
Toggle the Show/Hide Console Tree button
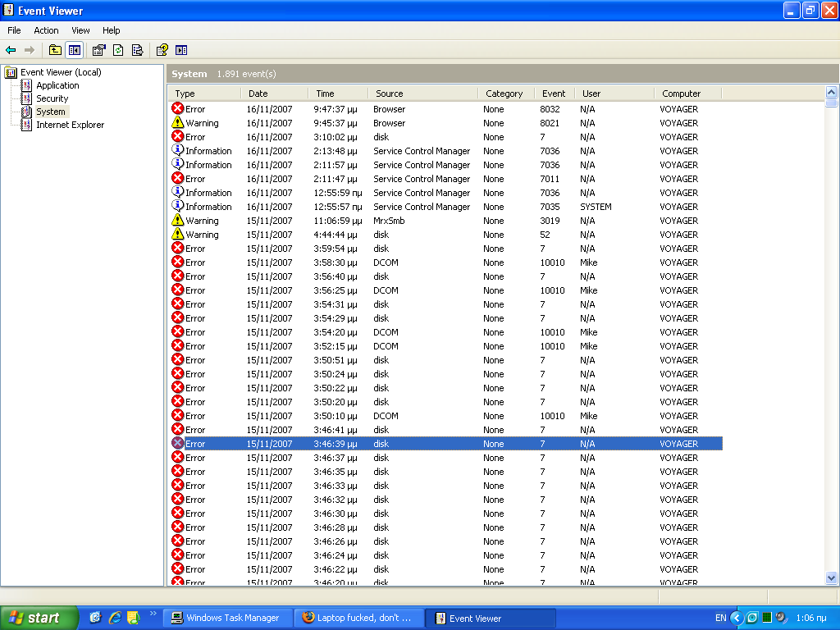click(75, 50)
